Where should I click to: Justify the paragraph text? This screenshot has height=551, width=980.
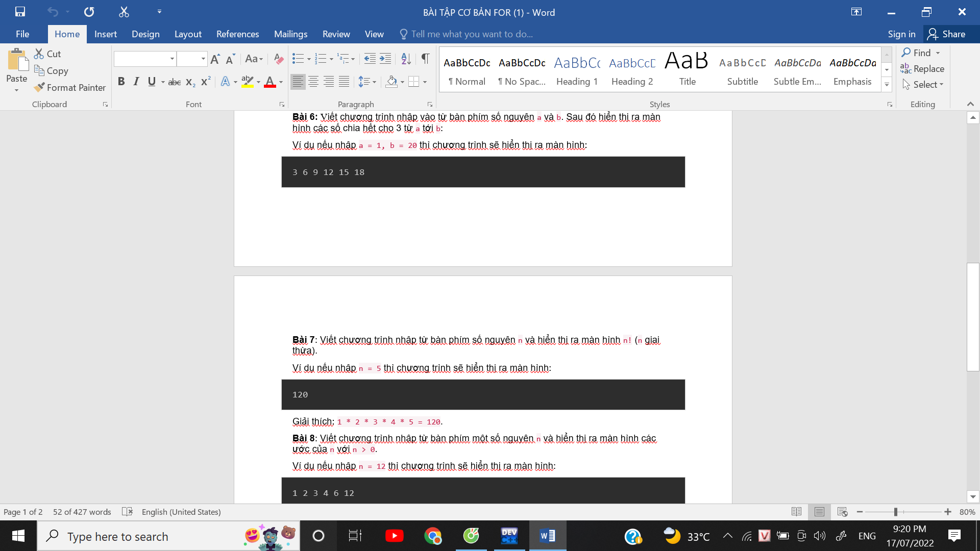344,82
